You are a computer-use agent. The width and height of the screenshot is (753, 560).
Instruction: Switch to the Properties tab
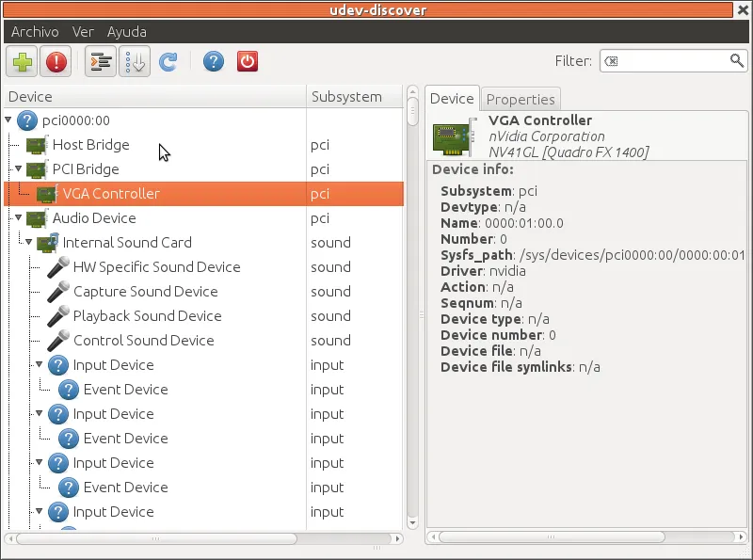(521, 98)
